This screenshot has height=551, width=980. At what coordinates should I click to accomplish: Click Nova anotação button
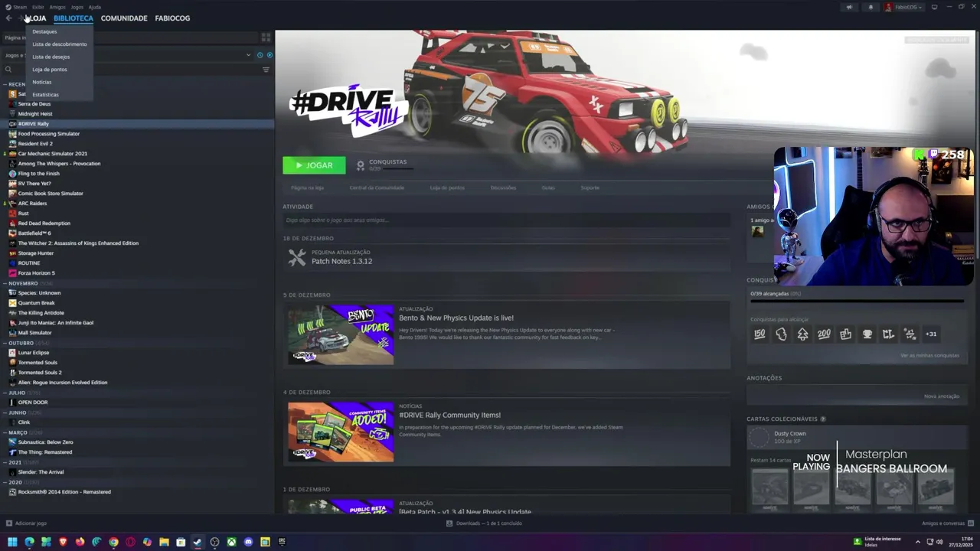coord(941,396)
